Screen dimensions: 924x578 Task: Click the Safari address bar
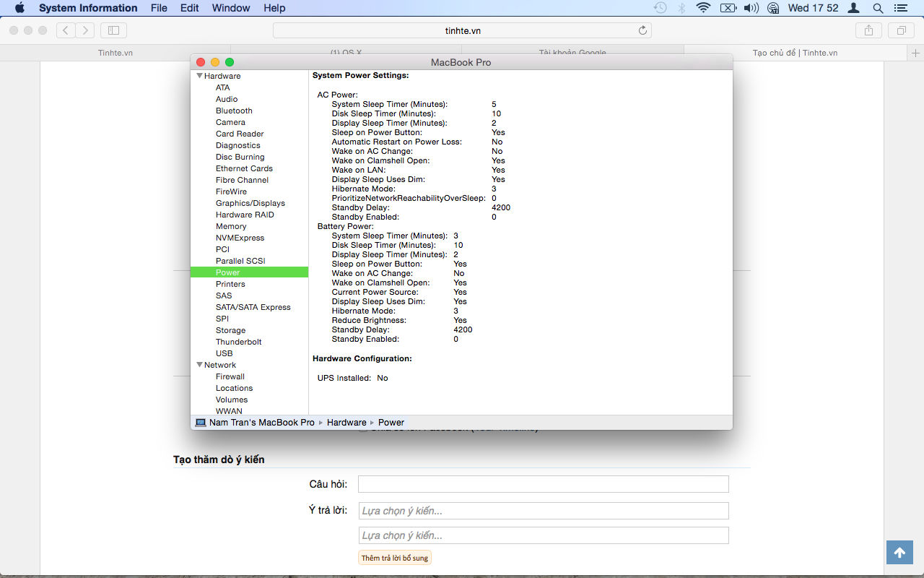[x=462, y=30]
